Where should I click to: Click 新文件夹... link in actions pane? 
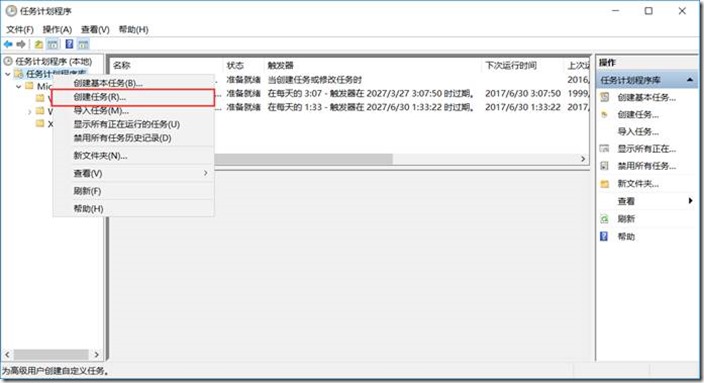pos(638,184)
